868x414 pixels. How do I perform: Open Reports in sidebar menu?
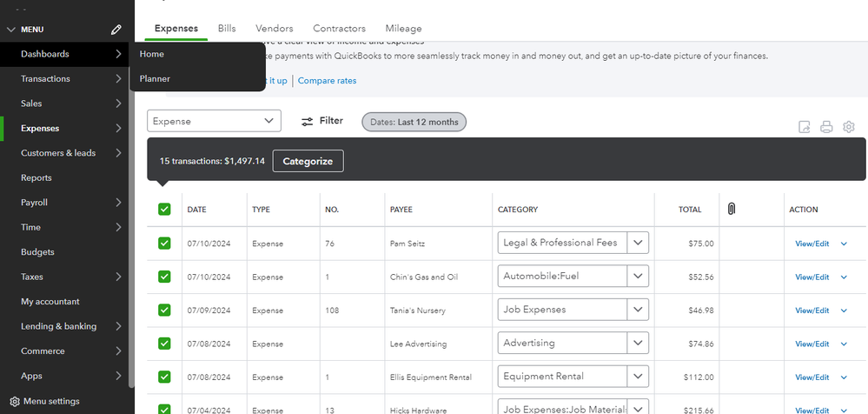[65, 178]
